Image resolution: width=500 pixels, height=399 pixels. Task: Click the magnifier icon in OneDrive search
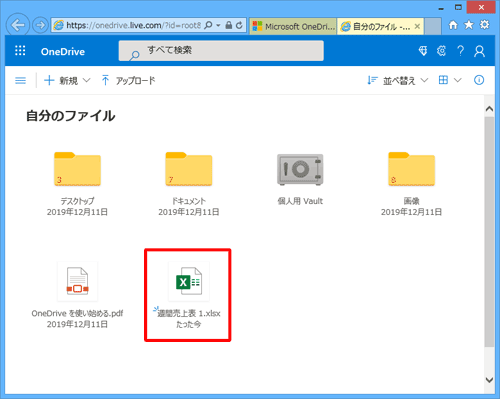click(x=135, y=55)
